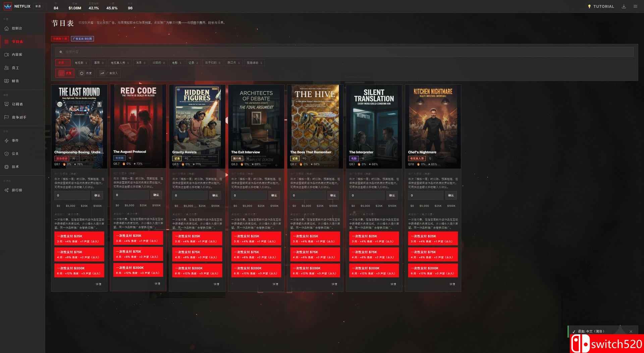This screenshot has height=353, width=644.
Task: Filter programs by the 电影 category
Action: click(x=176, y=63)
